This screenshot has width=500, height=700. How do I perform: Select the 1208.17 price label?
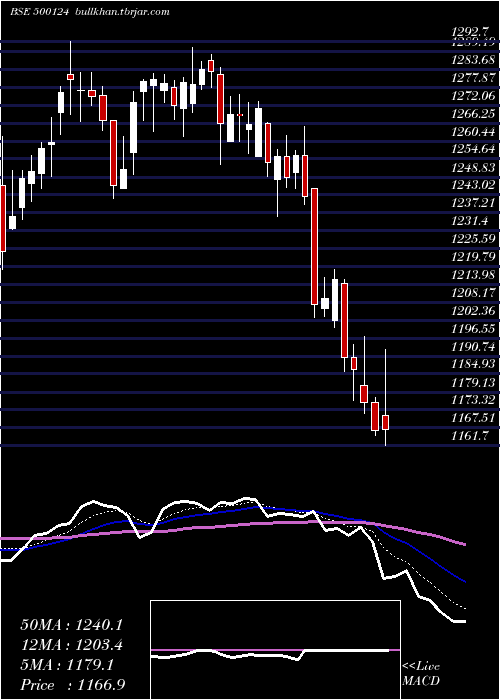(474, 292)
